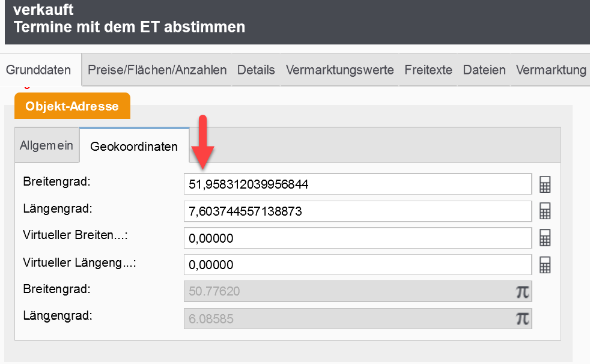
Task: Focus the Virtueller Längengrad input field
Action: click(357, 265)
